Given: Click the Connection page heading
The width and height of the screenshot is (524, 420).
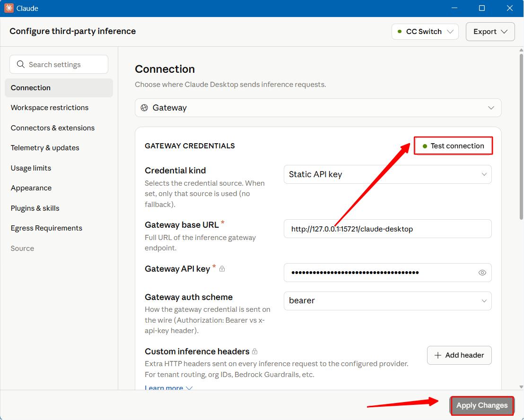Looking at the screenshot, I should click(x=165, y=69).
